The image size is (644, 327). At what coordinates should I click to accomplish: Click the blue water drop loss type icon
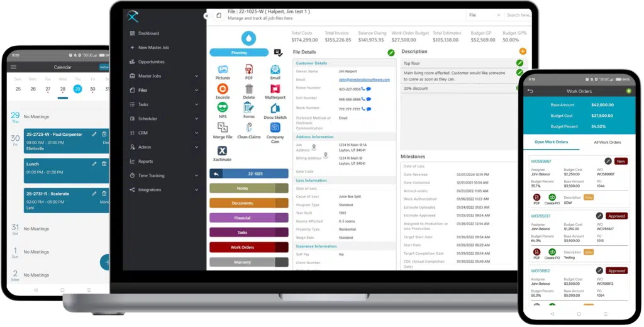[x=248, y=38]
